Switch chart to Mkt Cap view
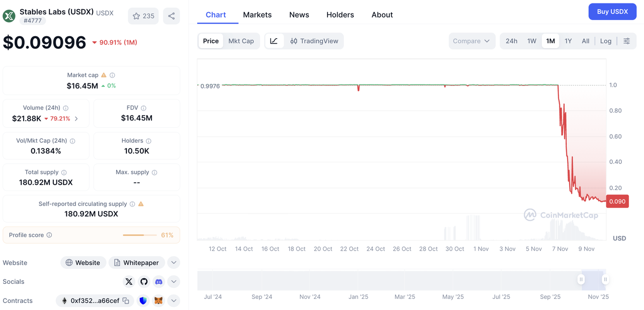Viewport: 644px width, 310px height. [241, 41]
